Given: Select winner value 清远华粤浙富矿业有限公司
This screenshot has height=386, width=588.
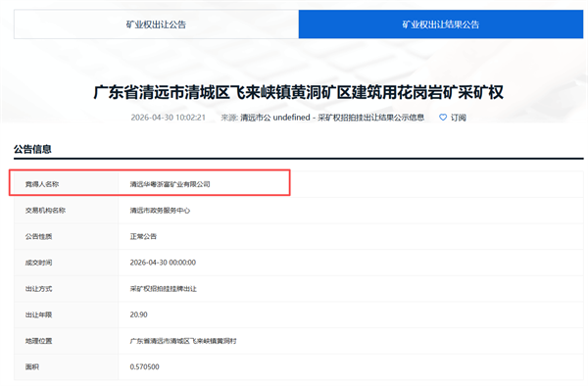Looking at the screenshot, I should coord(170,184).
